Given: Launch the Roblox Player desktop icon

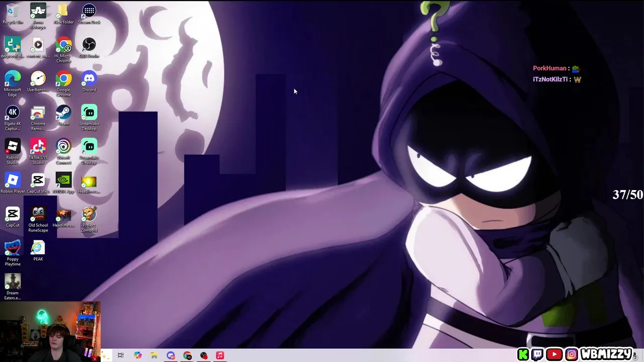Looking at the screenshot, I should pyautogui.click(x=13, y=183).
